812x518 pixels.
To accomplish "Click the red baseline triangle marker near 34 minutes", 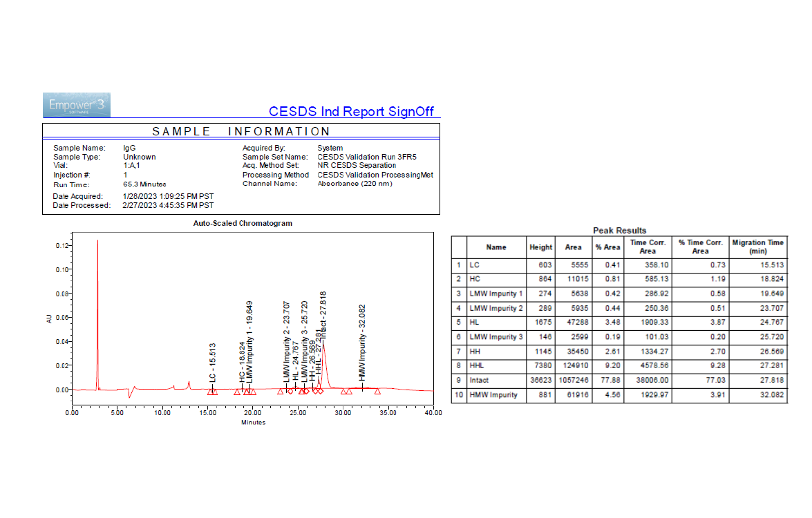I will point(377,392).
